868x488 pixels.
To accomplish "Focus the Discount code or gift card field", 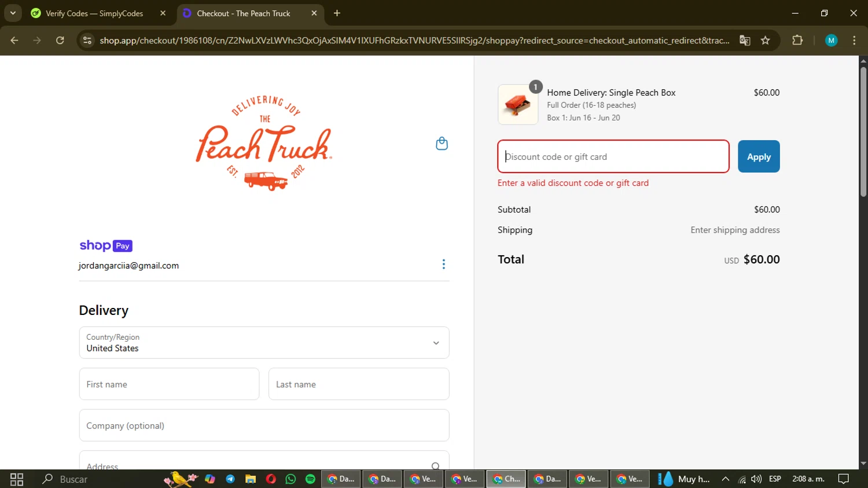I will coord(613,156).
